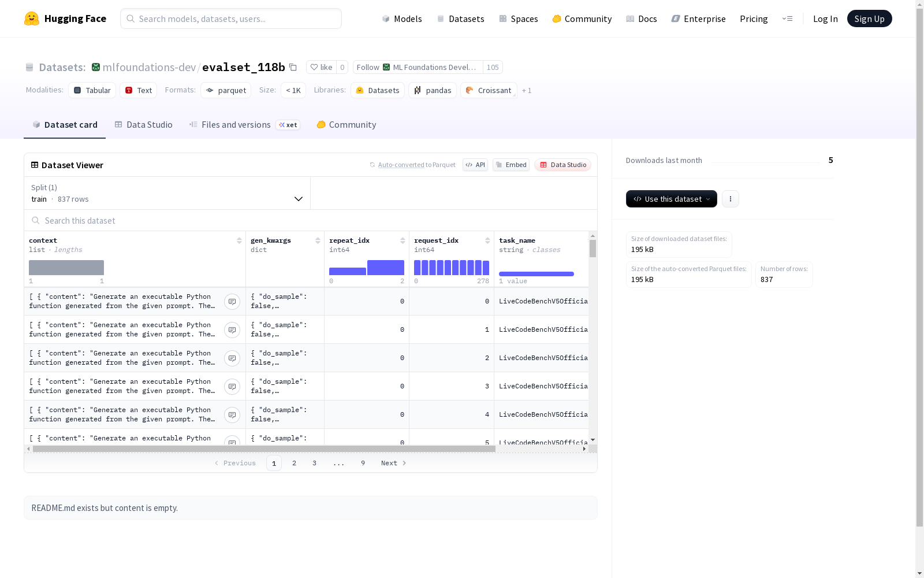Go to page 9 of the table
This screenshot has width=924, height=578.
click(x=363, y=463)
